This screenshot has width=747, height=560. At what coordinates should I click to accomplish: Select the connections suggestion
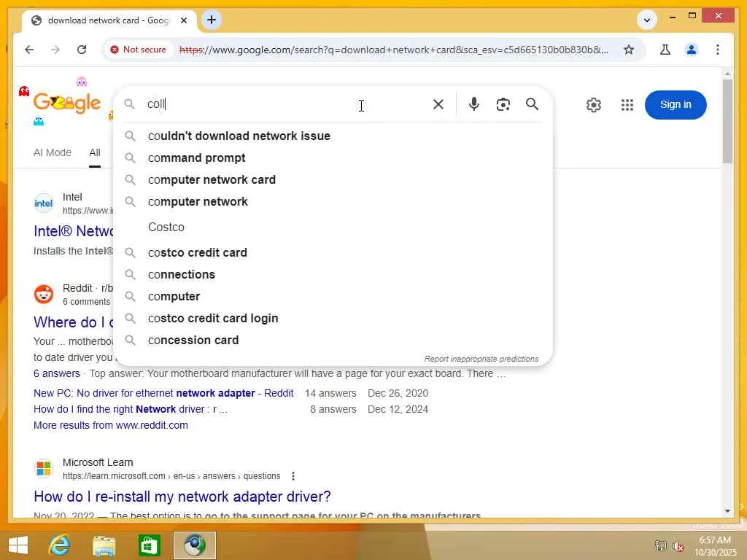point(333,274)
